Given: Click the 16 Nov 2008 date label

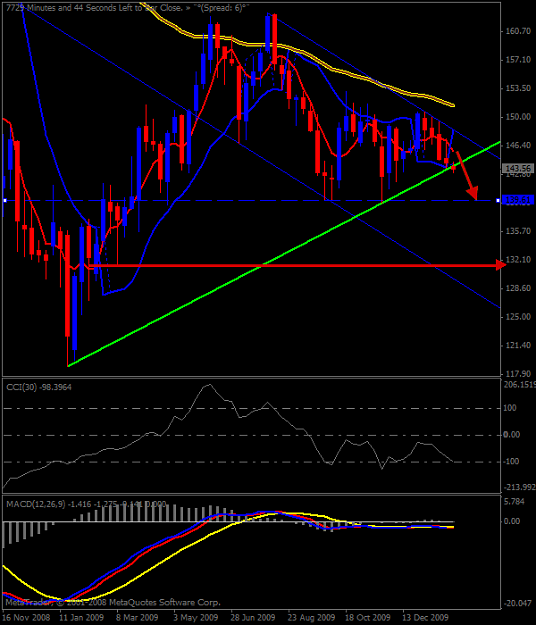Looking at the screenshot, I should tap(26, 618).
